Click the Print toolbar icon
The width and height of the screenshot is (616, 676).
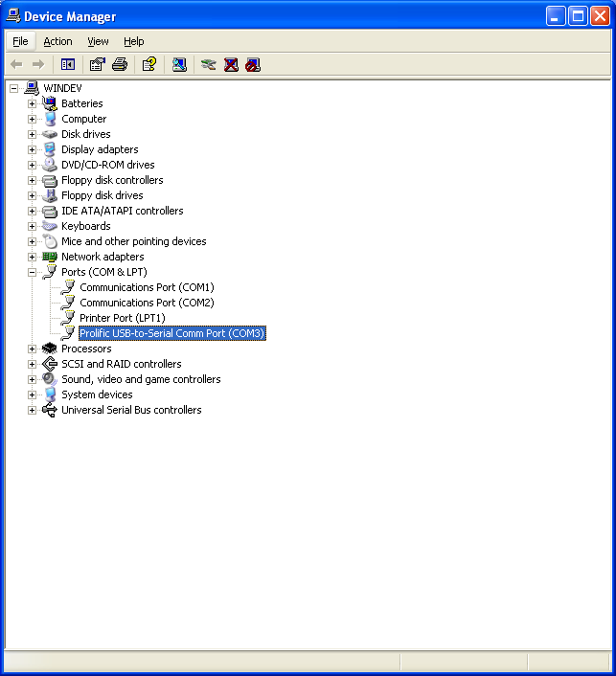[120, 65]
